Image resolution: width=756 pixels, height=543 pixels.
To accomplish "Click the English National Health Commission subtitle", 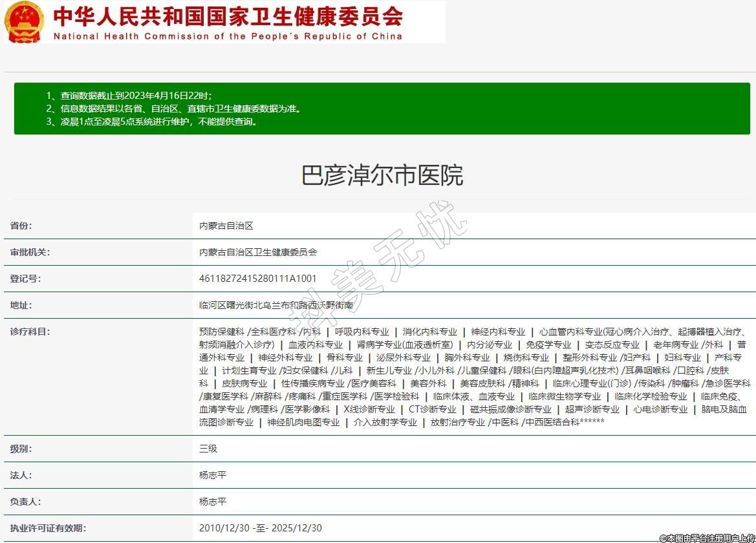I will (x=228, y=36).
